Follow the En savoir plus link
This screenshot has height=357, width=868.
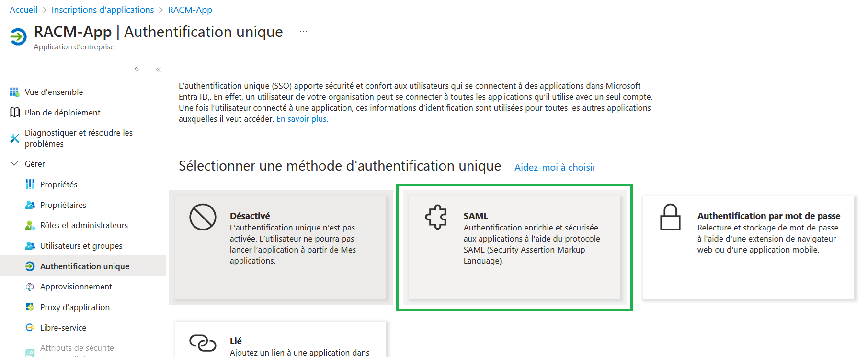tap(302, 119)
